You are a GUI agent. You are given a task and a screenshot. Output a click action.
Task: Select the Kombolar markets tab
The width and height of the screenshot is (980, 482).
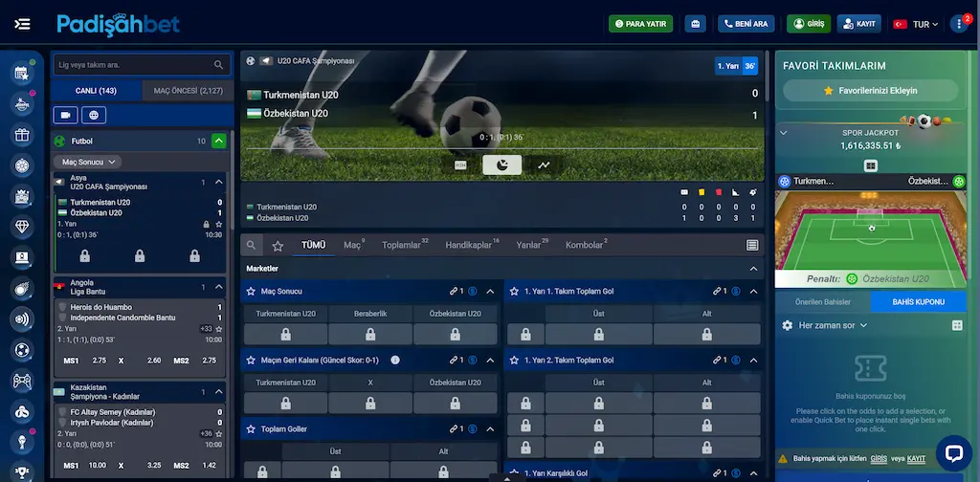point(587,245)
